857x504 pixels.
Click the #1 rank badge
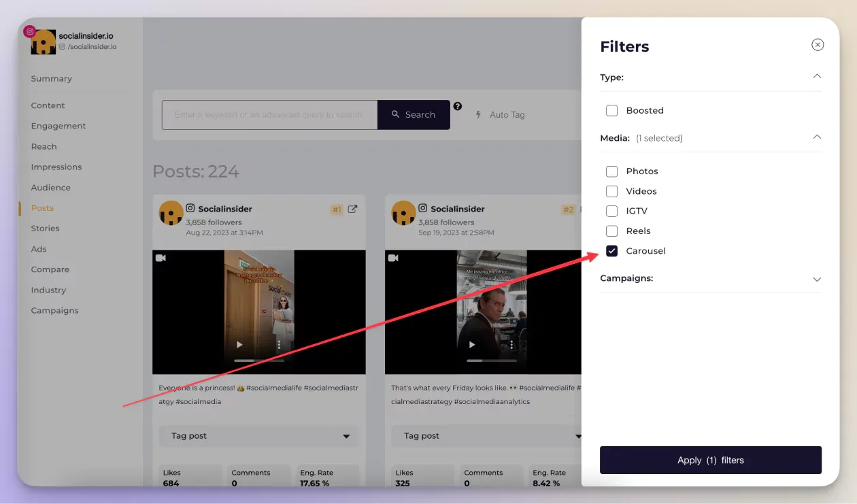pos(337,209)
